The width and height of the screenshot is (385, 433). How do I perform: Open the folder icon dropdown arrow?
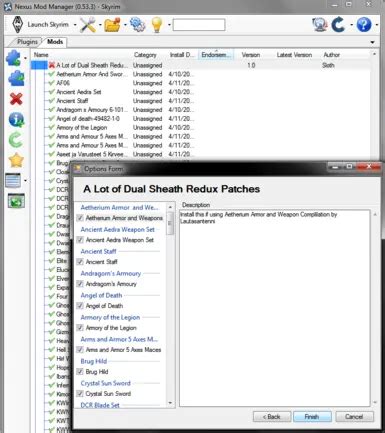point(125,25)
